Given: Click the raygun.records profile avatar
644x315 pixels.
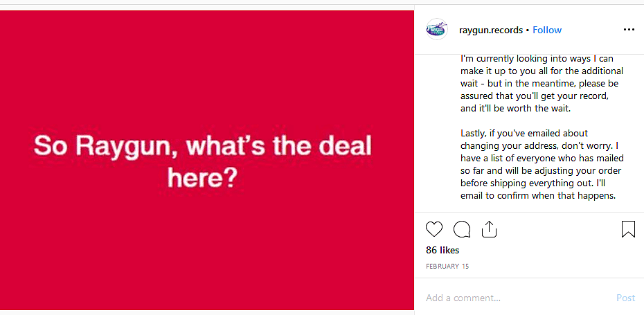Looking at the screenshot, I should point(436,30).
